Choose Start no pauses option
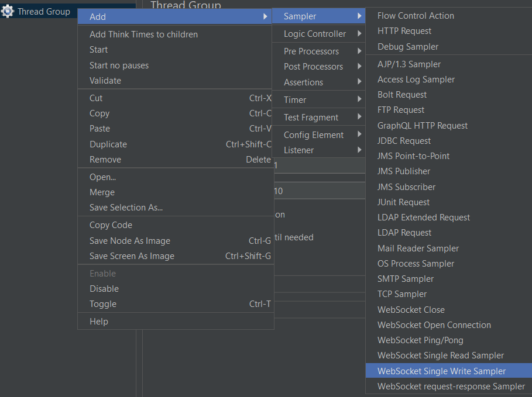This screenshot has height=397, width=532. coord(119,65)
